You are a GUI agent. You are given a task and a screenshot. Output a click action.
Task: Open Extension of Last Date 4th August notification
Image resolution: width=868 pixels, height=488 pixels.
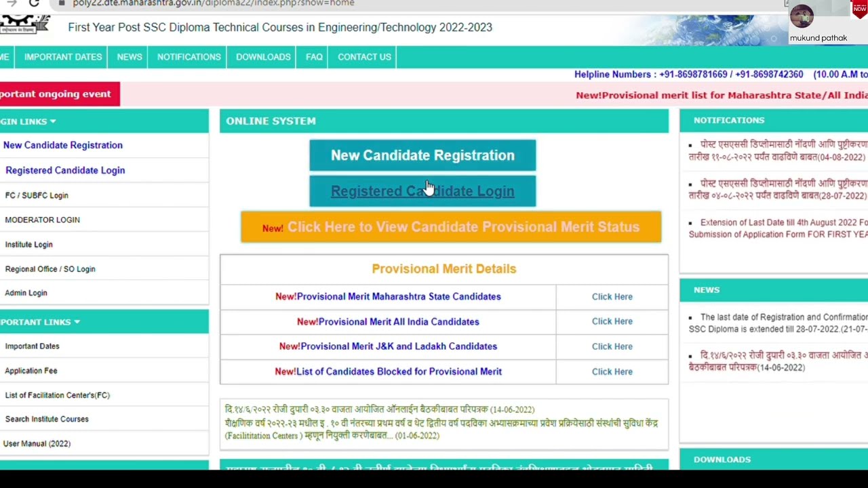(778, 228)
